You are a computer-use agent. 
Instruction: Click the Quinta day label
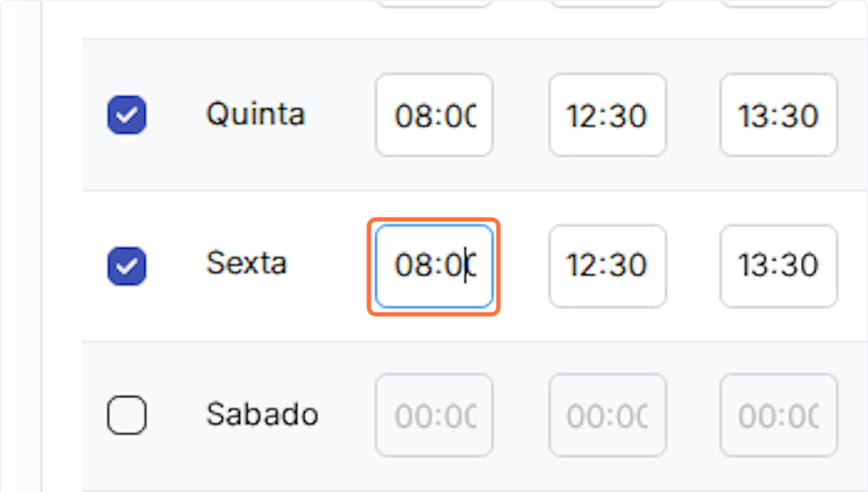[255, 114]
